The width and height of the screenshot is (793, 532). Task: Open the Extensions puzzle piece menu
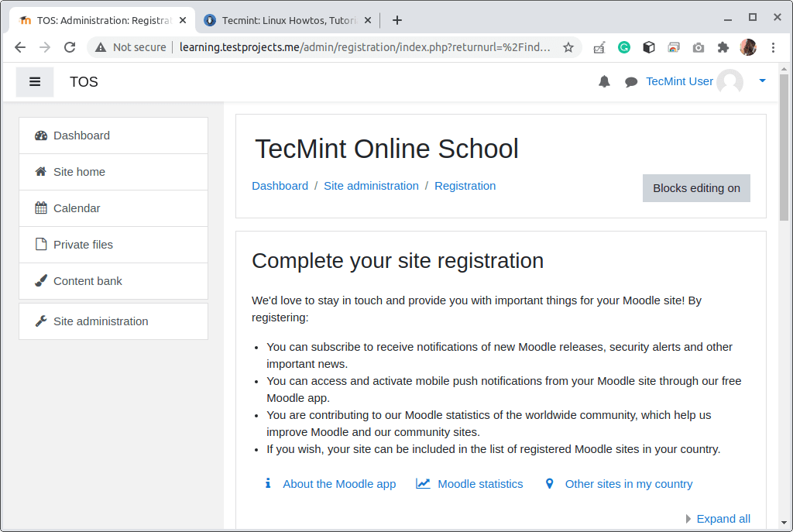coord(723,47)
